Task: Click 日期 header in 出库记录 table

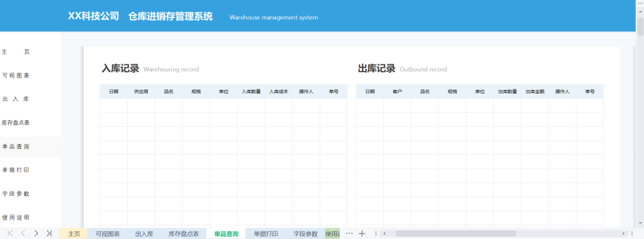Action: pyautogui.click(x=370, y=92)
